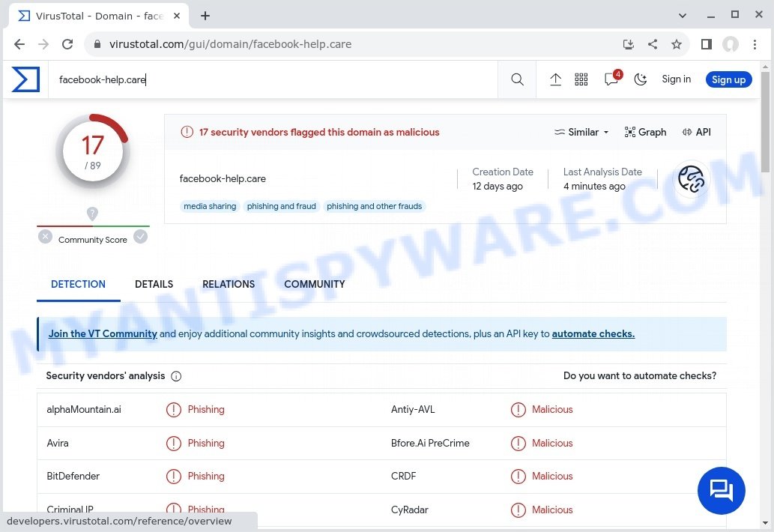Open the Graph view
This screenshot has height=532, width=774.
(x=645, y=133)
